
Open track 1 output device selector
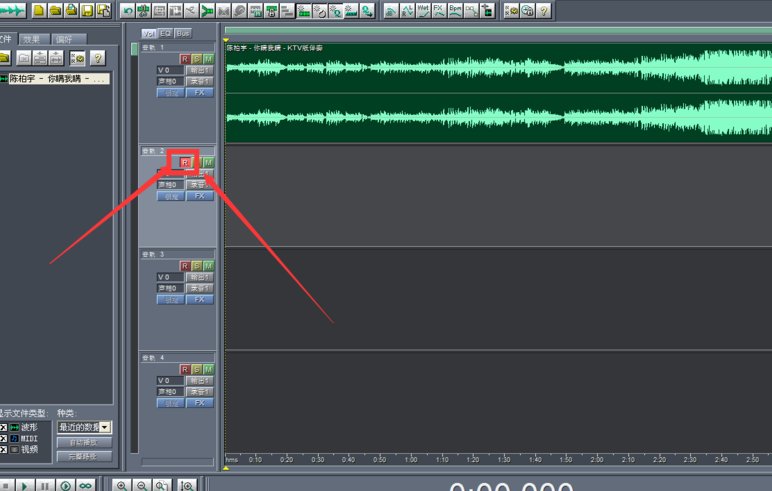pyautogui.click(x=200, y=71)
